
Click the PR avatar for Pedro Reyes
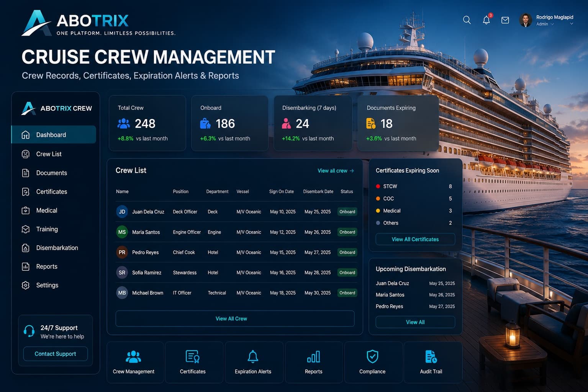tap(122, 252)
